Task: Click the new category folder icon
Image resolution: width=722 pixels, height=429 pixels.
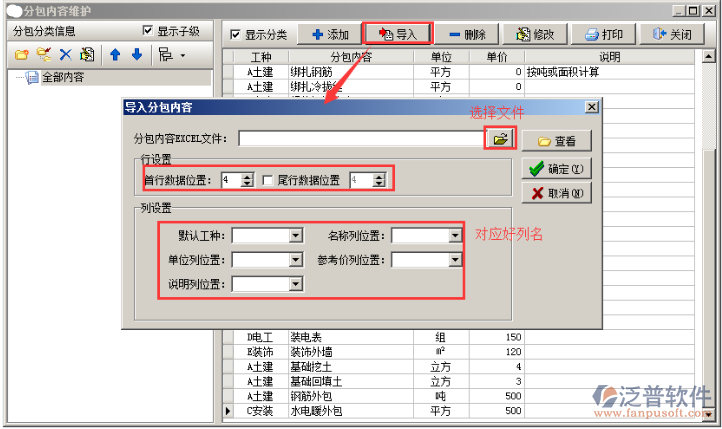Action: click(x=21, y=55)
